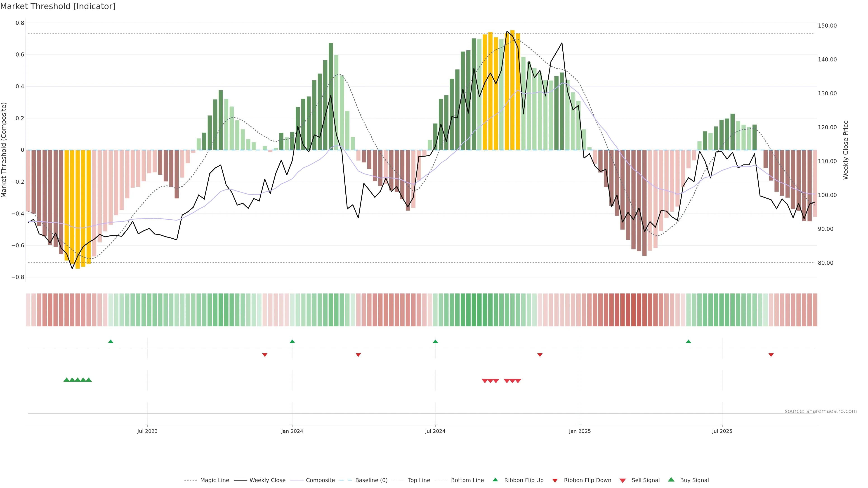
Task: Click the last Ribbon Flip Down marker after Jul 2025
Action: [771, 355]
